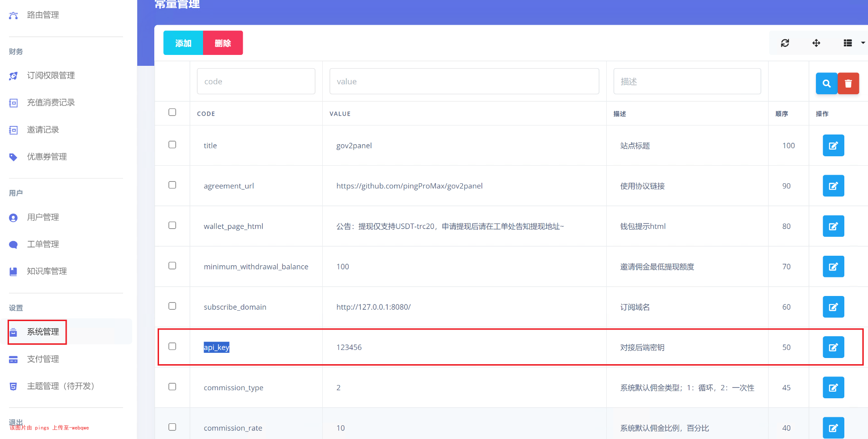Focus the code filter input
Viewport: 868px width, 439px height.
tap(256, 81)
